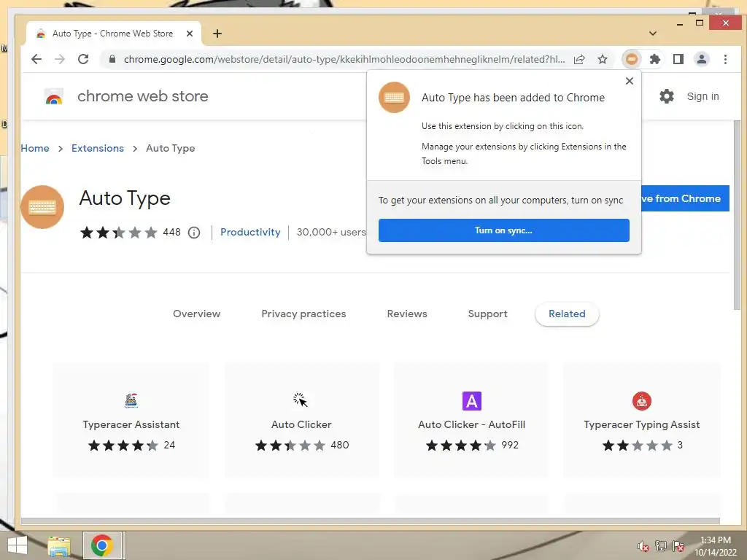Click the network tray icon
Image resolution: width=747 pixels, height=560 pixels.
(x=661, y=545)
